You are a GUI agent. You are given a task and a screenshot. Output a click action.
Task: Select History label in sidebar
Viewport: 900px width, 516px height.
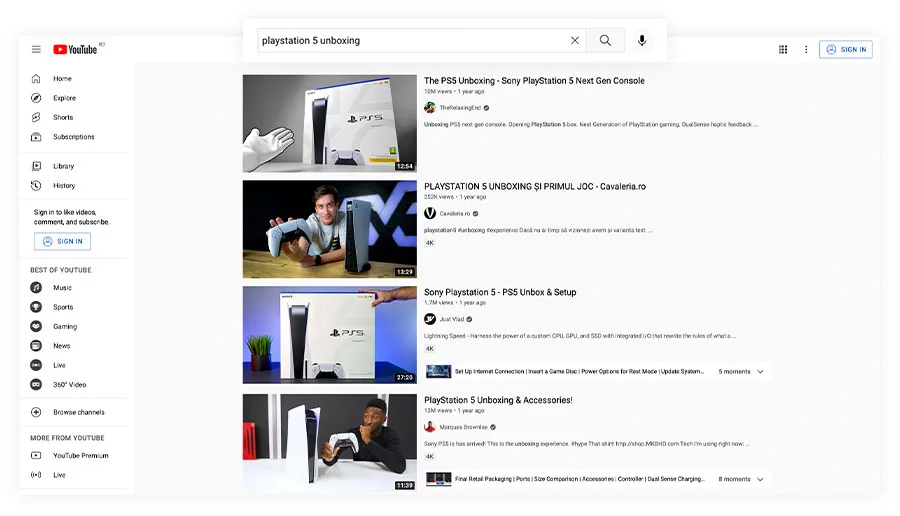[64, 185]
